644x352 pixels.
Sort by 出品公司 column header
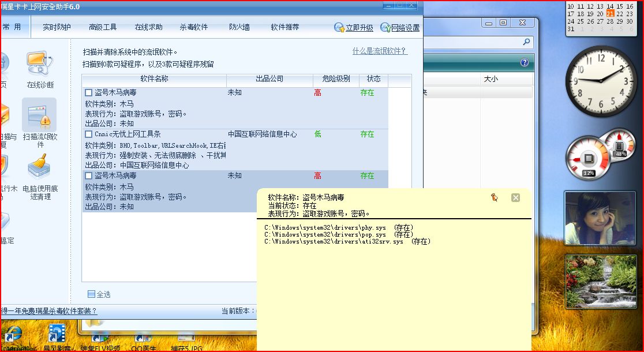coord(269,79)
